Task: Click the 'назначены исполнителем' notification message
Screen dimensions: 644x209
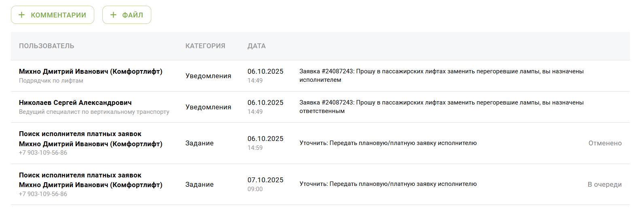Action: tap(441, 76)
